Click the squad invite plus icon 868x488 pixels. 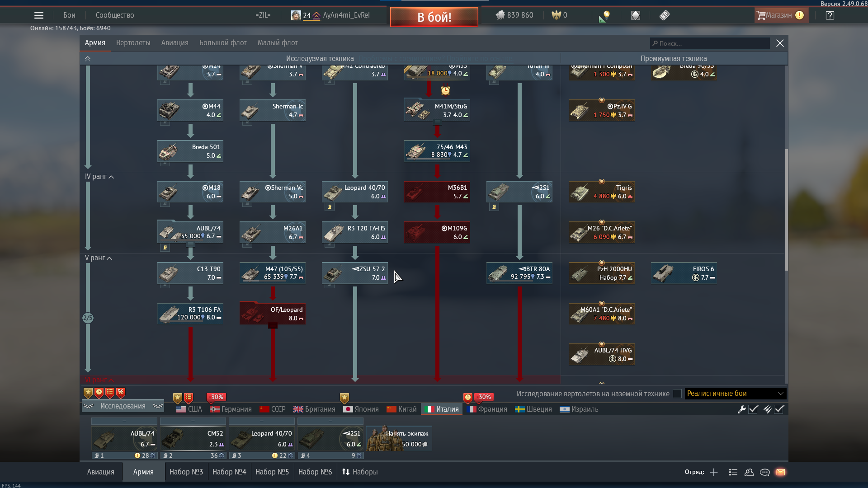(x=714, y=472)
